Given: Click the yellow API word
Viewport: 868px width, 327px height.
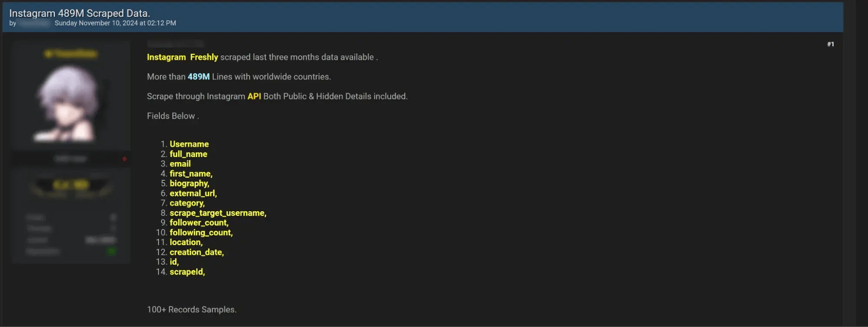Looking at the screenshot, I should [x=254, y=96].
